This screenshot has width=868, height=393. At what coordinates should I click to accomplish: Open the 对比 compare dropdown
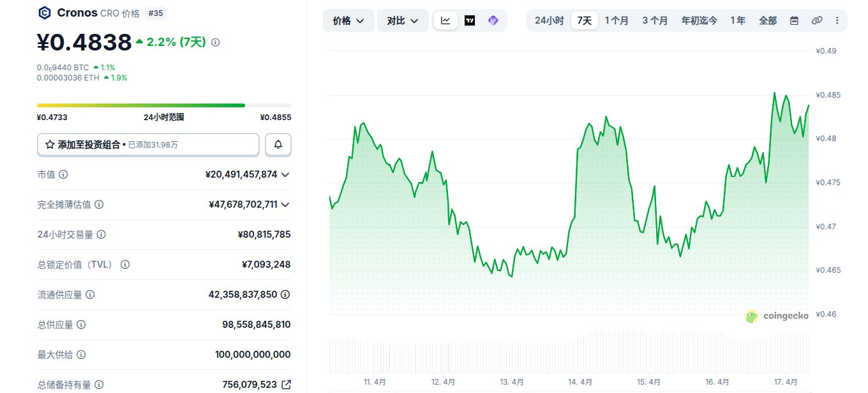(403, 20)
